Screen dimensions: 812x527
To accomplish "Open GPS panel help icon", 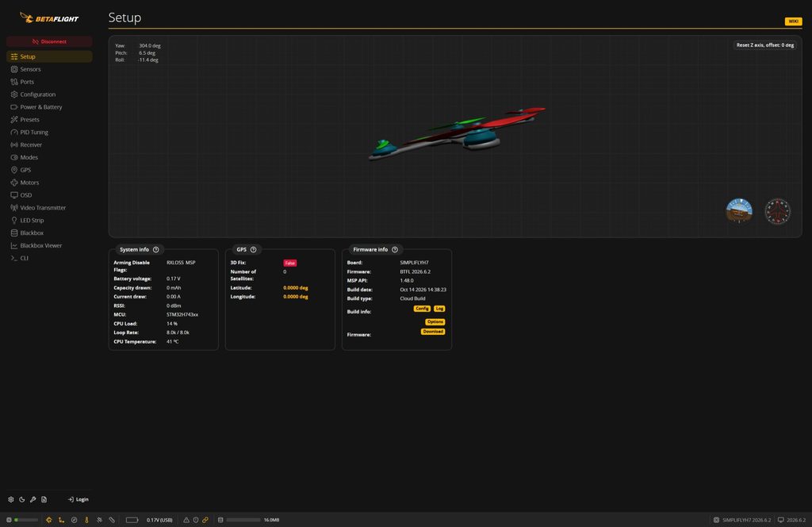I will [x=253, y=250].
